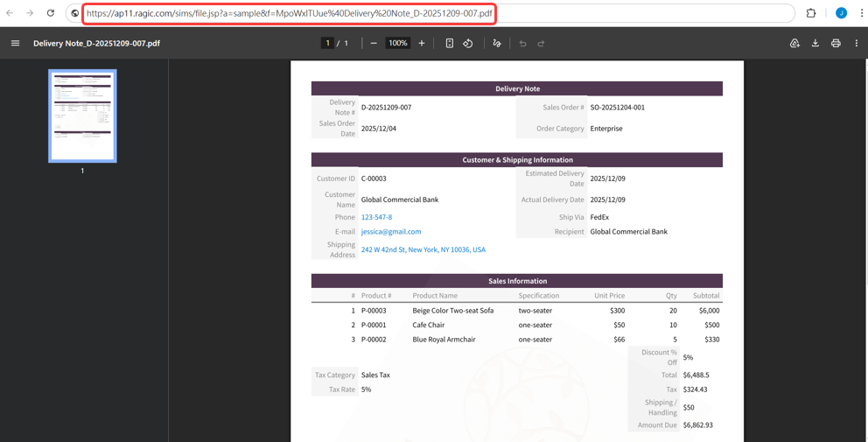Click the current page number field

[x=327, y=43]
